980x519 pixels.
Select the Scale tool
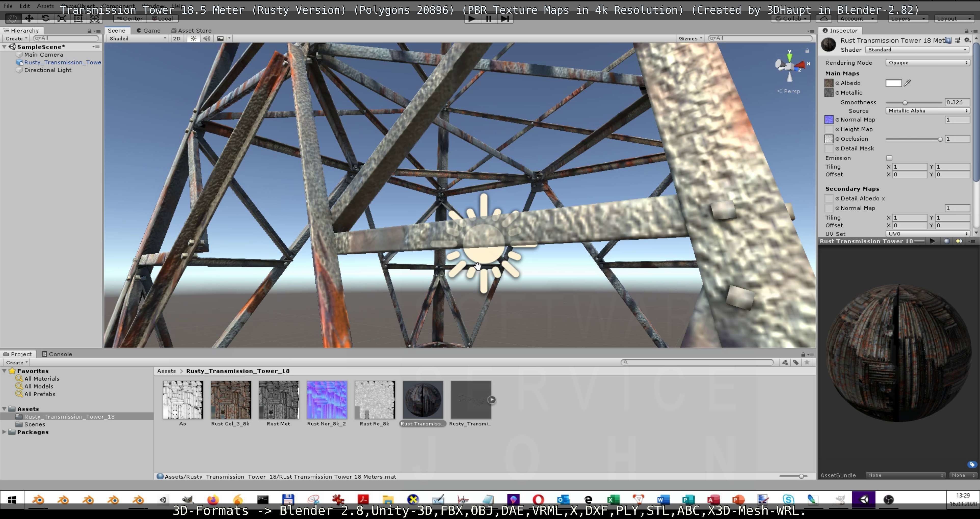click(62, 18)
